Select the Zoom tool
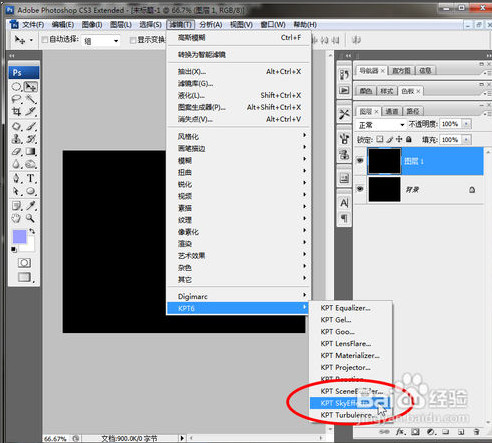Viewport: 492px width, 443px height. click(x=31, y=218)
